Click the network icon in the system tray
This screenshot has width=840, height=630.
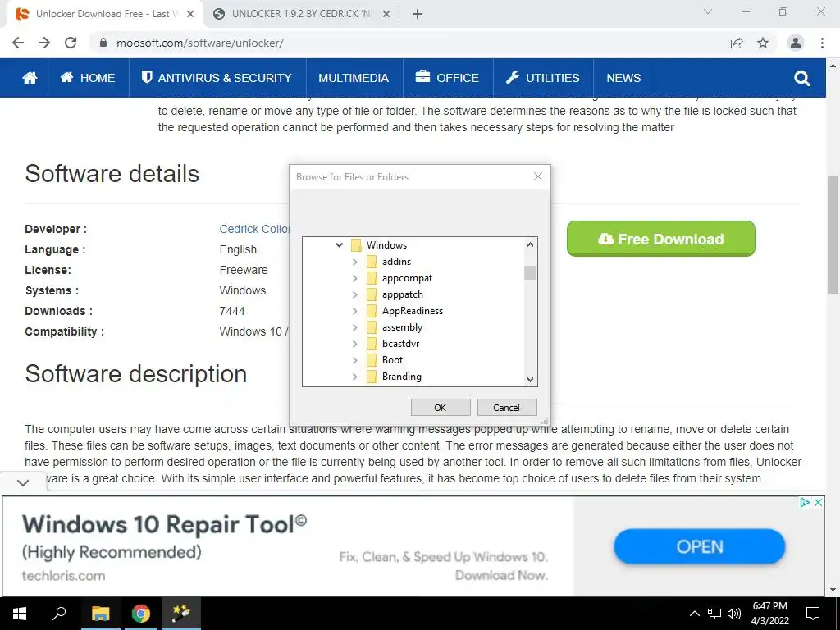click(714, 614)
